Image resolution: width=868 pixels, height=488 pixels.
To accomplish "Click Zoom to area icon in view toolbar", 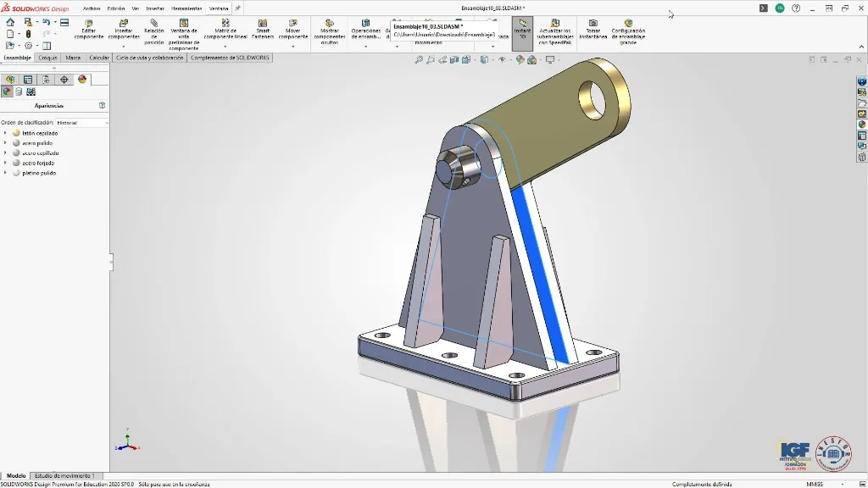I will click(431, 60).
